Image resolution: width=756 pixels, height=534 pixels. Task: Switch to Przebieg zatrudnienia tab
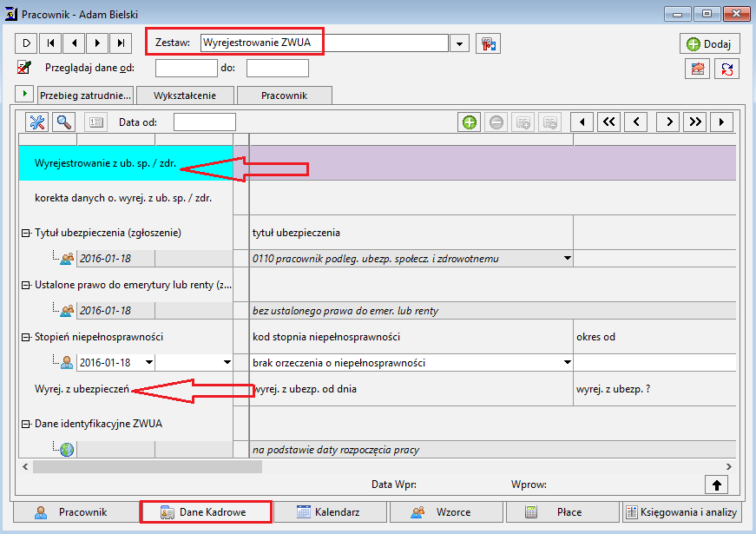85,96
